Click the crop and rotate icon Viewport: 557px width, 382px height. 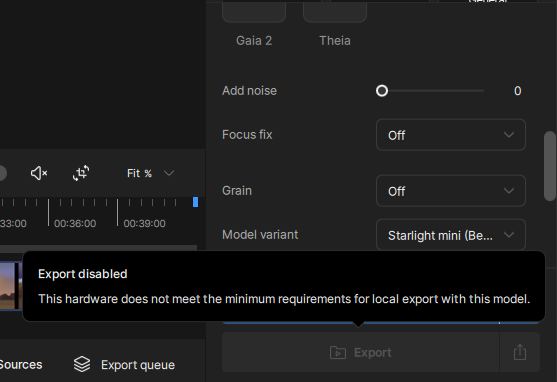[x=81, y=173]
